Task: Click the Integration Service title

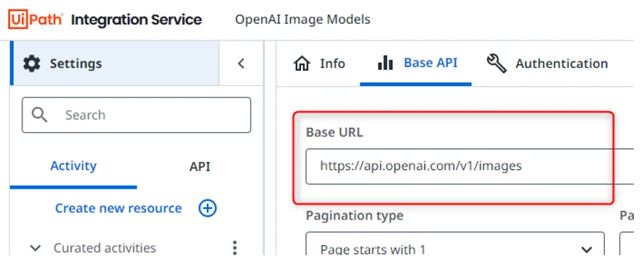Action: coord(136,20)
